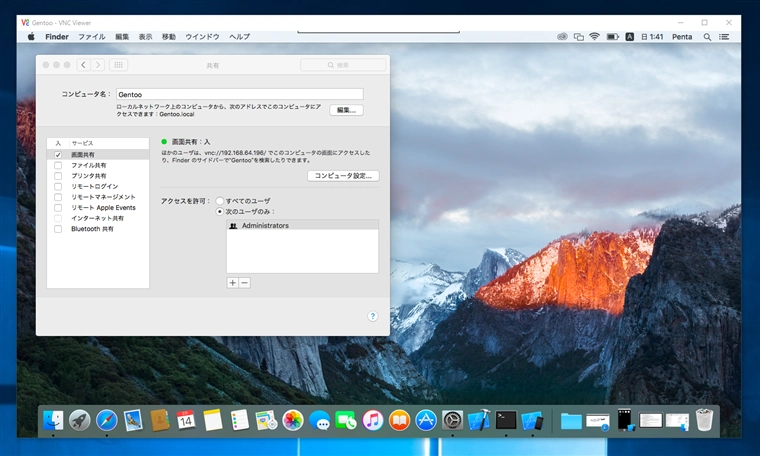Open blue folder stack in Dock
Image resolution: width=760 pixels, height=456 pixels.
tap(571, 421)
